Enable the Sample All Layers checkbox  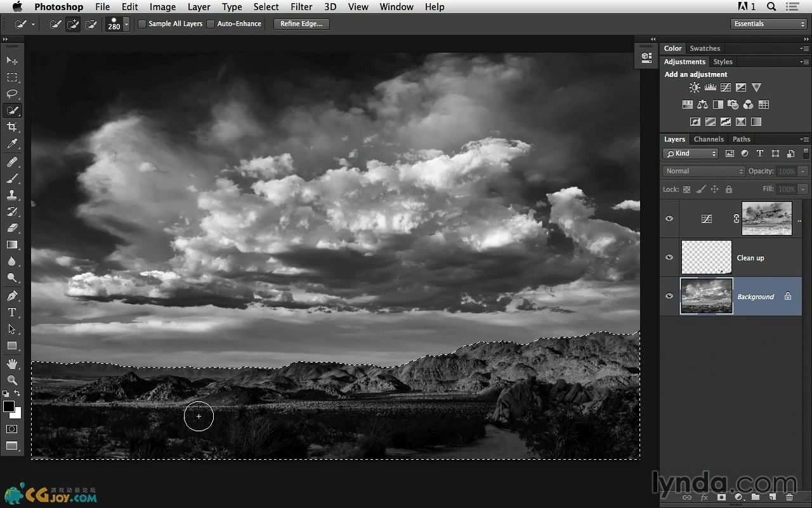(x=142, y=24)
